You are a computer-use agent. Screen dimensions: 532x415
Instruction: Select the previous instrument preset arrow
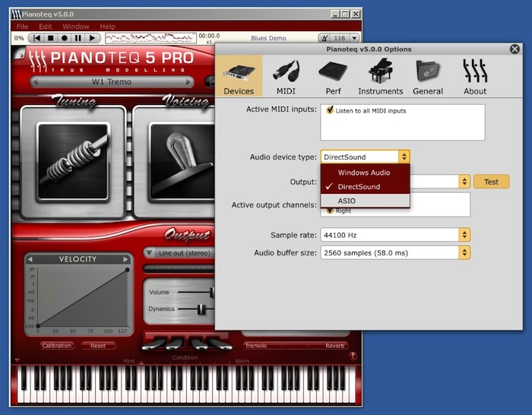click(35, 82)
